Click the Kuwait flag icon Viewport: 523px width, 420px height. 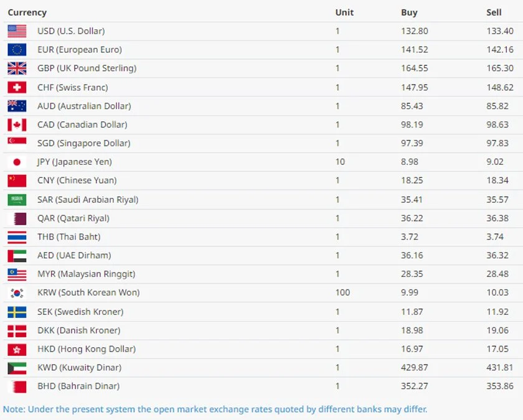[17, 368]
